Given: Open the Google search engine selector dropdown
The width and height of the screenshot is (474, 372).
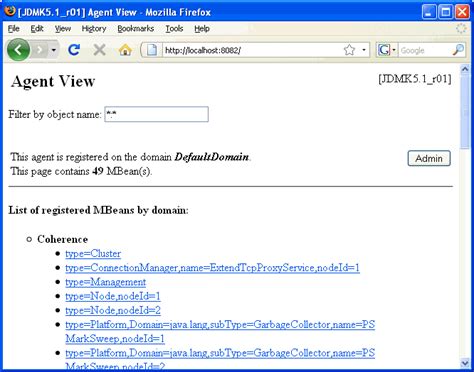Looking at the screenshot, I should [387, 50].
